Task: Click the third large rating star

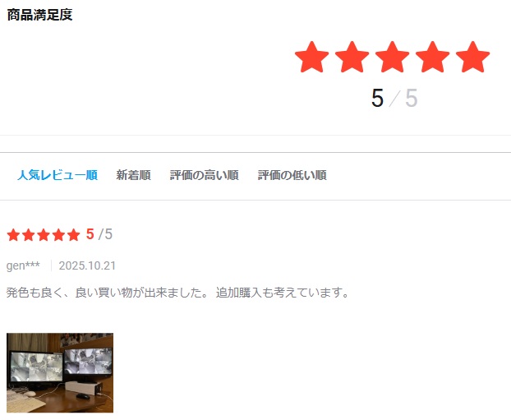Action: point(392,57)
